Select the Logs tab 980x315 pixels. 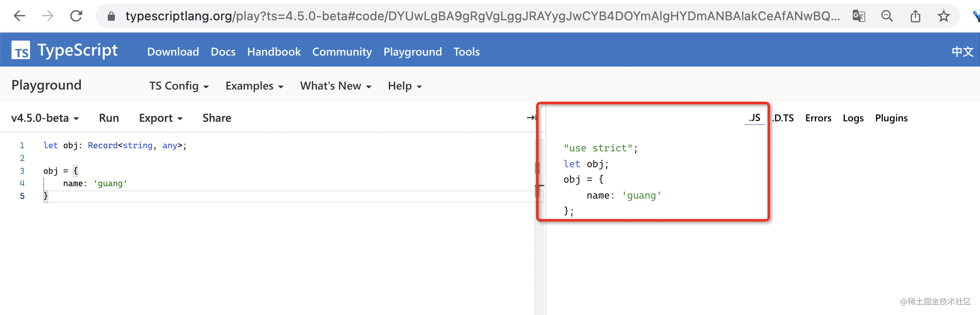coord(853,118)
